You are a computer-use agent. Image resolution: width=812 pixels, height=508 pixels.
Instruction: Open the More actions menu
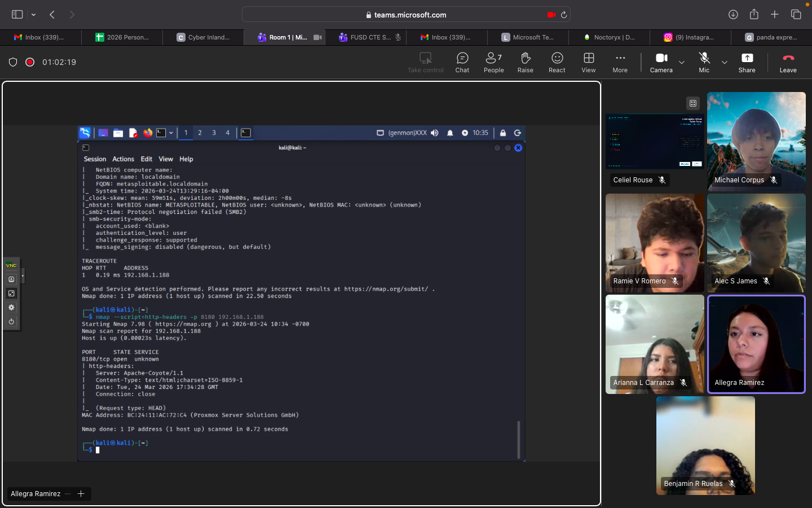(x=620, y=62)
